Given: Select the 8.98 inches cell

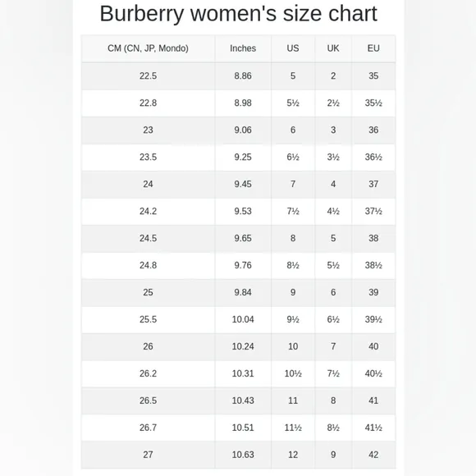Looking at the screenshot, I should pos(243,103).
